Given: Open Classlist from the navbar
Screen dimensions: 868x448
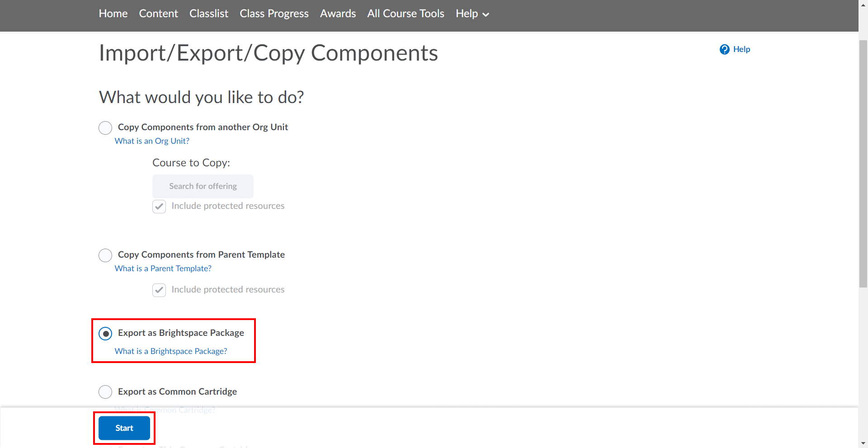Looking at the screenshot, I should (209, 14).
